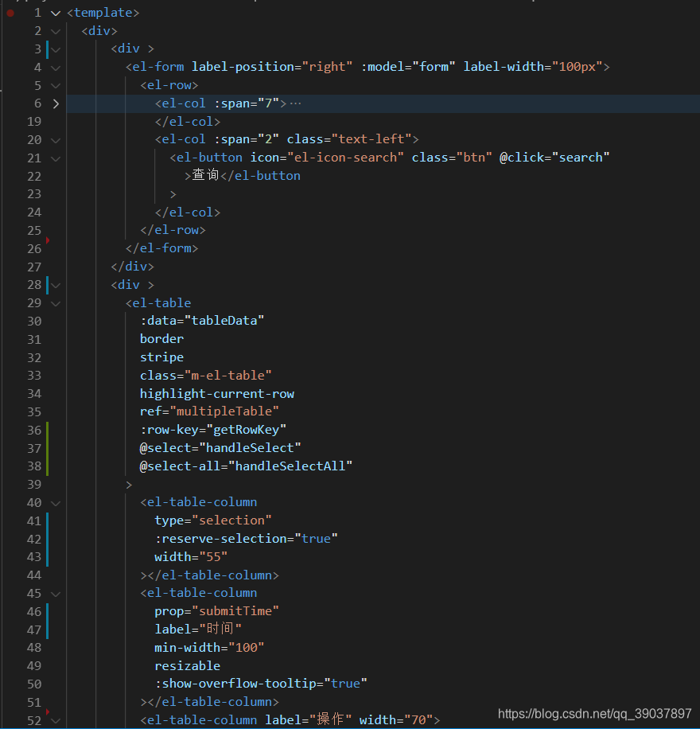The height and width of the screenshot is (729, 700).
Task: Click the green gutter change bar at line 36
Action: 48,430
